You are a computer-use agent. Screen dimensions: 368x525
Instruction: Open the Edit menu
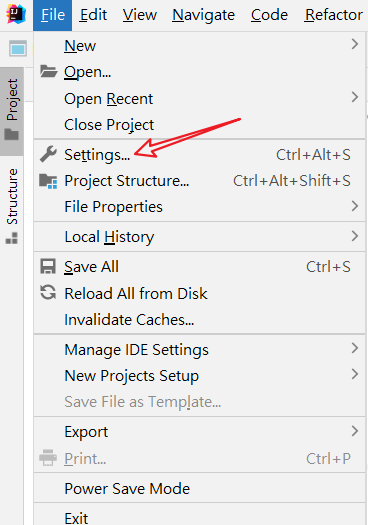[93, 15]
